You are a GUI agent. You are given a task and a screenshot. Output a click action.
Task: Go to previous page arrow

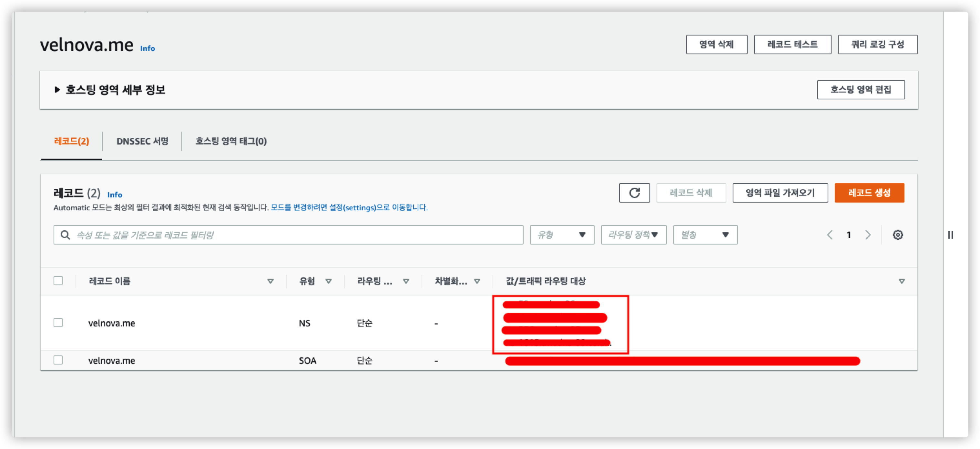(x=830, y=235)
